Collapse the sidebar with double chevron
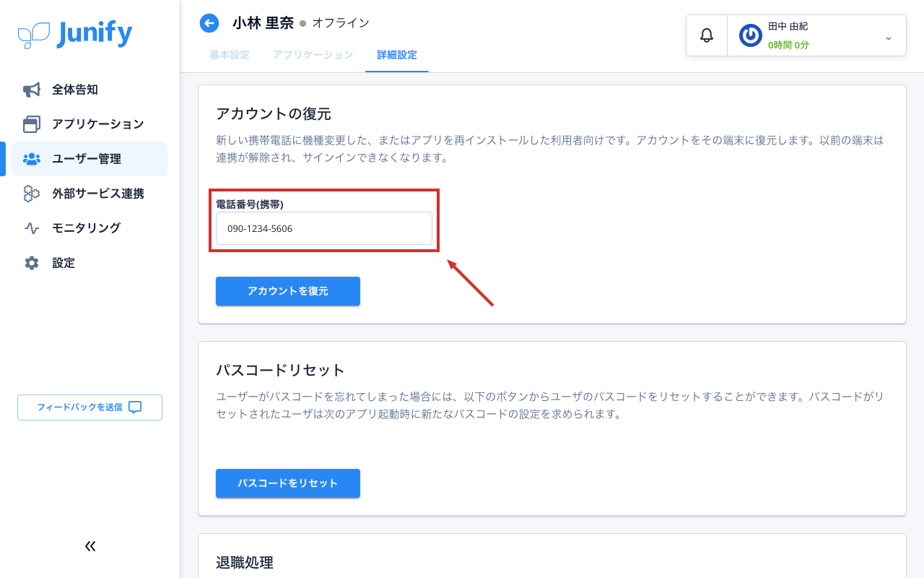The image size is (924, 578). 90,546
